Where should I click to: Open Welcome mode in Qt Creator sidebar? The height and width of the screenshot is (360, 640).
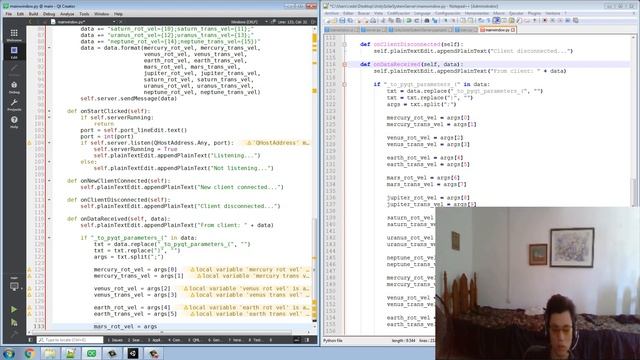pyautogui.click(x=14, y=35)
